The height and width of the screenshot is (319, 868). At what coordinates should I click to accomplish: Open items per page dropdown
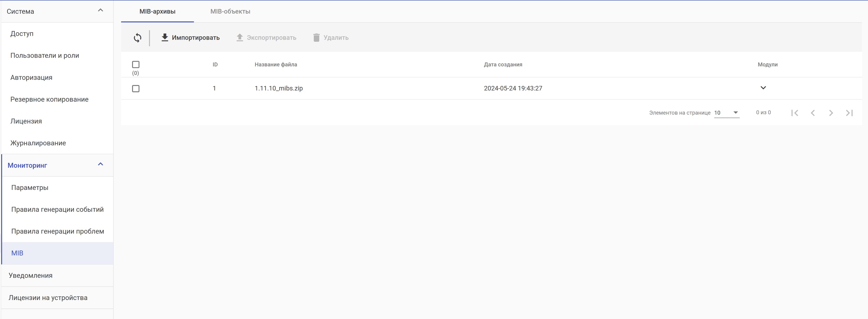726,113
